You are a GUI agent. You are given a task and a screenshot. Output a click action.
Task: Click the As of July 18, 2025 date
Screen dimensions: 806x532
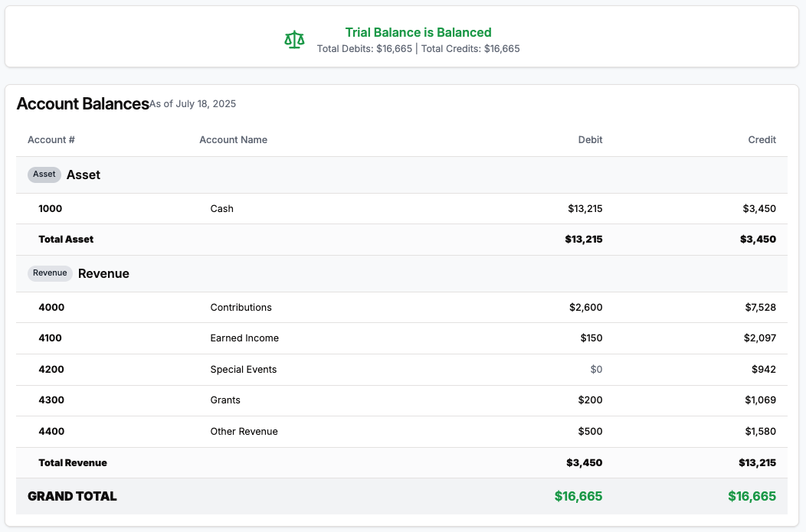[x=193, y=104]
